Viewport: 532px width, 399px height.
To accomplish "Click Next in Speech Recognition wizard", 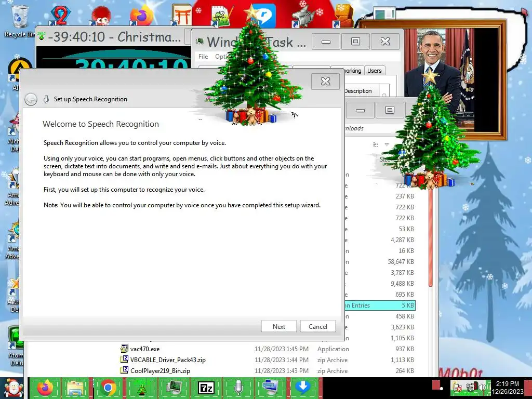I will click(279, 326).
